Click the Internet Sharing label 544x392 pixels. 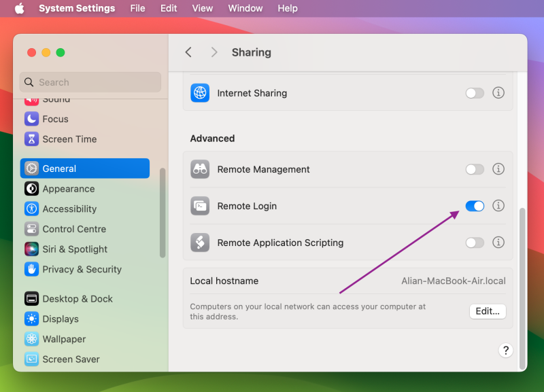click(x=252, y=93)
